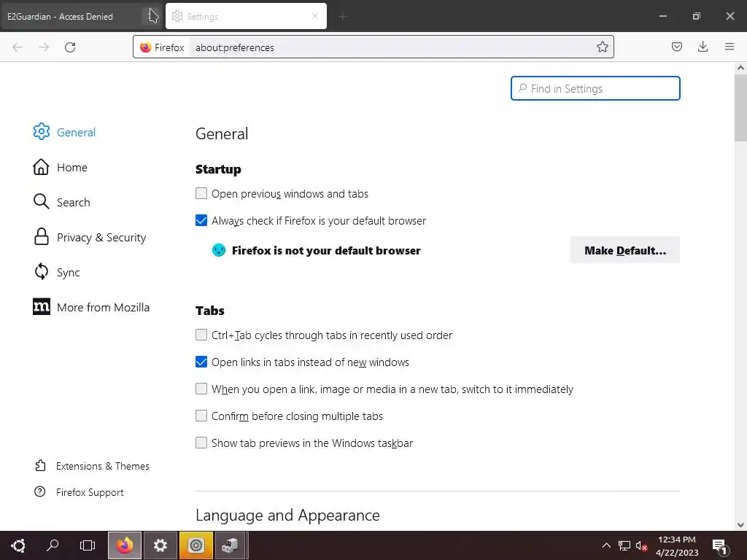Image resolution: width=747 pixels, height=560 pixels.
Task: Switch to the E2Guardian - Access Denied tab
Action: point(60,16)
